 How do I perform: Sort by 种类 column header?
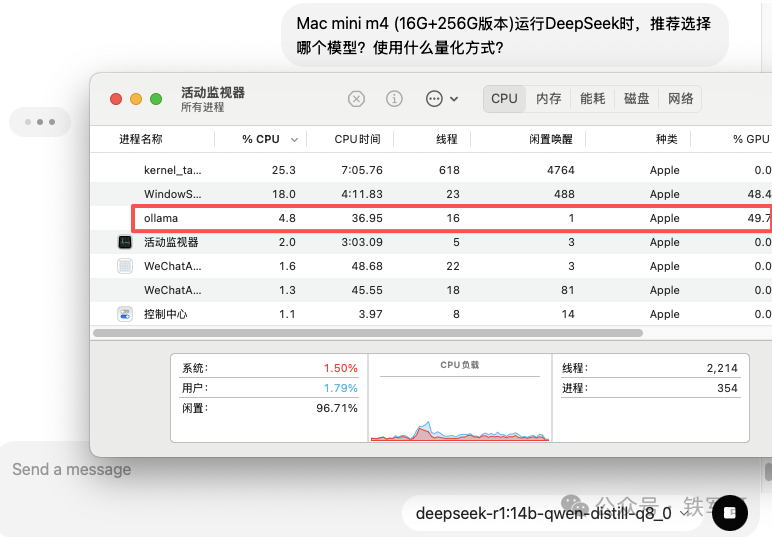tap(666, 139)
